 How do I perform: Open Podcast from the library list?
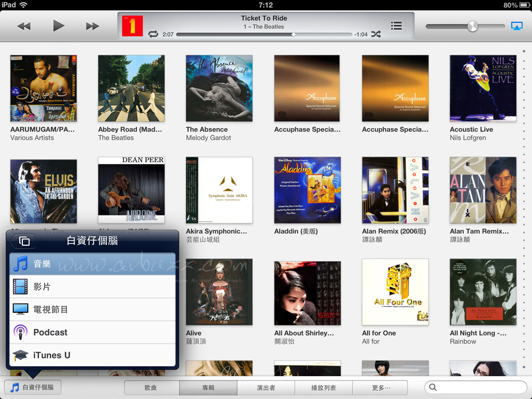click(x=93, y=332)
